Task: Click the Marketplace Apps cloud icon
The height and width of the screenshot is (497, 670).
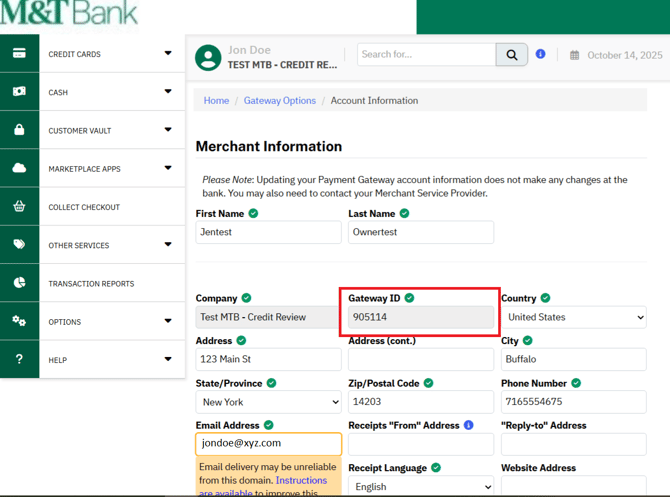Action: (19, 168)
